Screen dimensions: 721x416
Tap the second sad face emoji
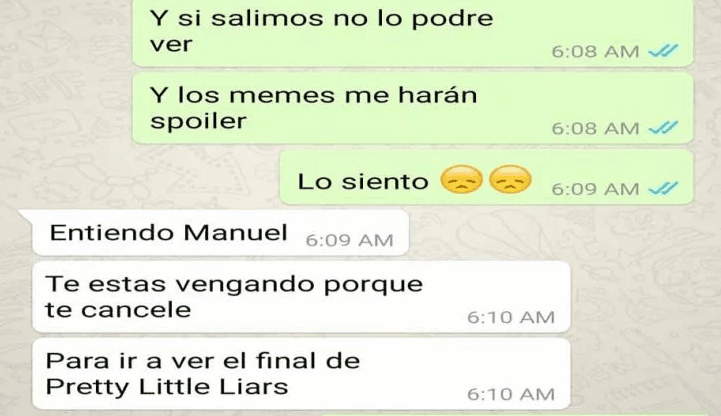[510, 180]
